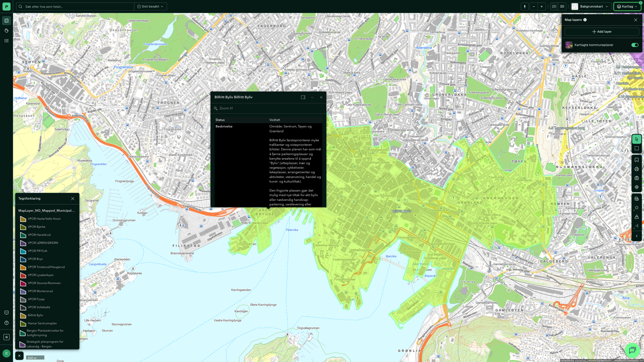Click the MapLayer_NO_Mapped_Municipal legend heading
The width and height of the screenshot is (644, 362).
coord(47,211)
